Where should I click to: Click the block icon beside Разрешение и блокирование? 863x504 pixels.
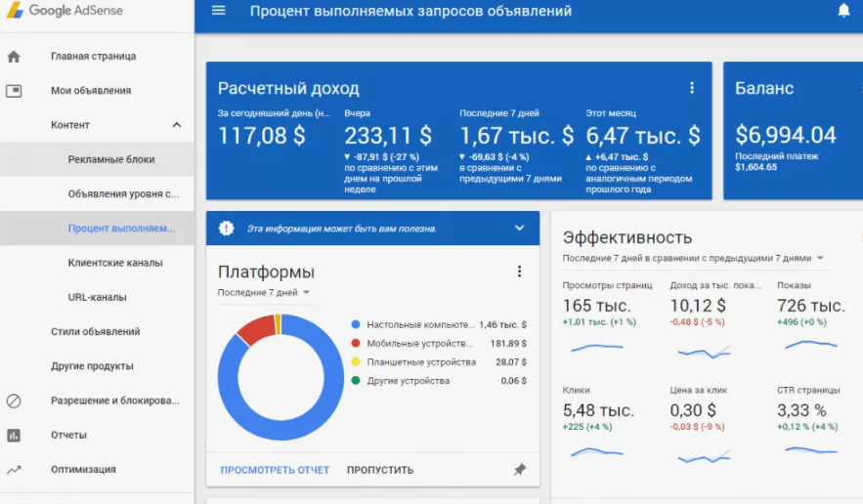(x=14, y=400)
